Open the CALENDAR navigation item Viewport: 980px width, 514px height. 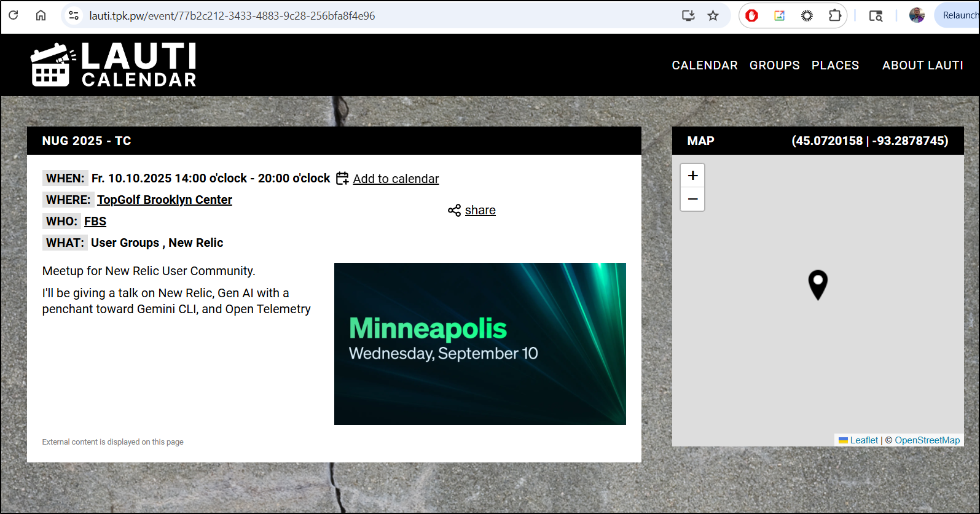point(705,65)
